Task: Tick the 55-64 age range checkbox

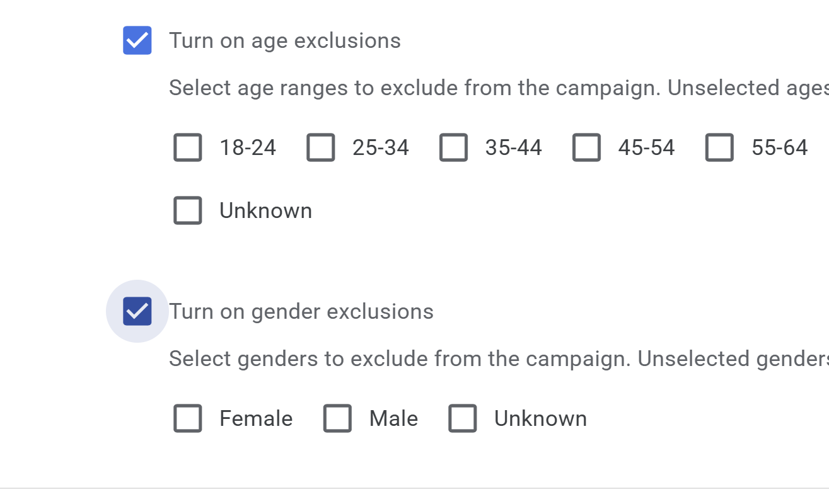Action: click(720, 148)
